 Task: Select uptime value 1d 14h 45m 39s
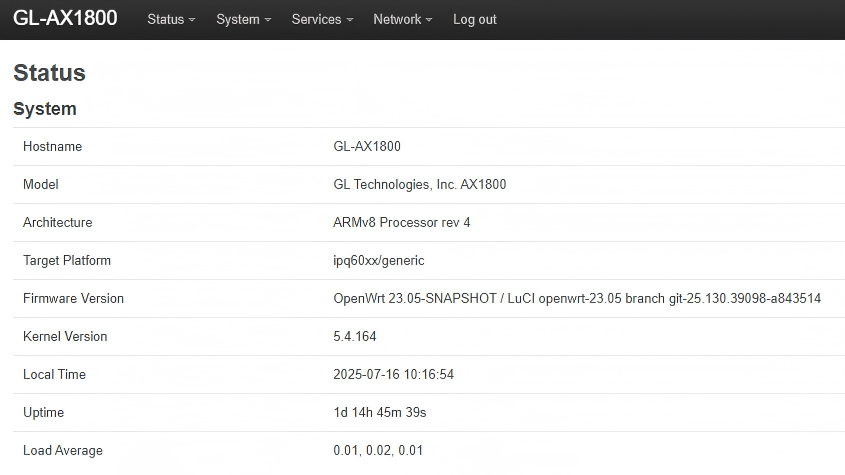click(x=380, y=412)
